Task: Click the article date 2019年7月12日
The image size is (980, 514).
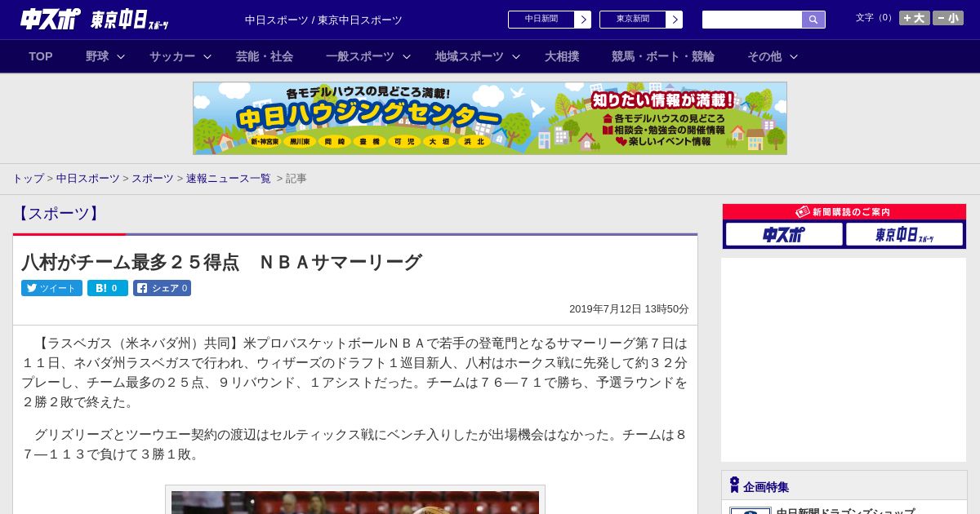Action: (x=629, y=309)
